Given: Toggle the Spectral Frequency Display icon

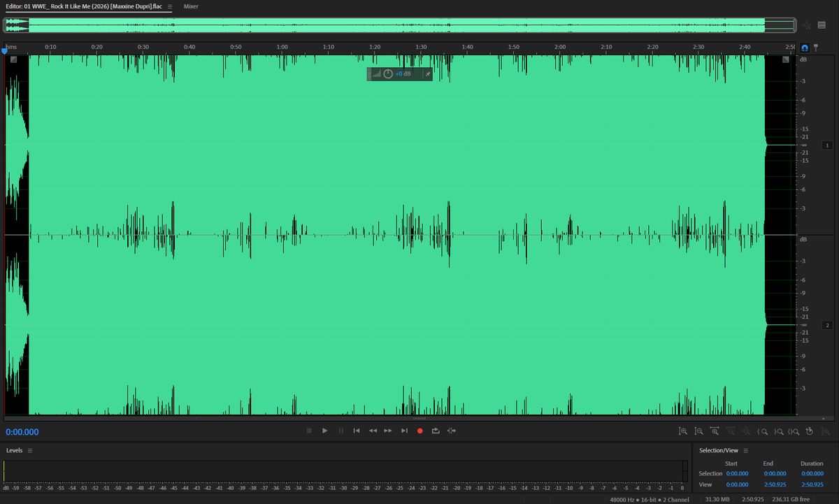Looking at the screenshot, I should point(822,25).
